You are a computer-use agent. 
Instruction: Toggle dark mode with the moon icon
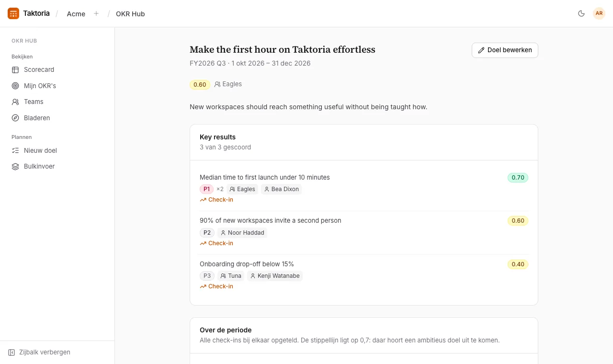click(x=581, y=13)
